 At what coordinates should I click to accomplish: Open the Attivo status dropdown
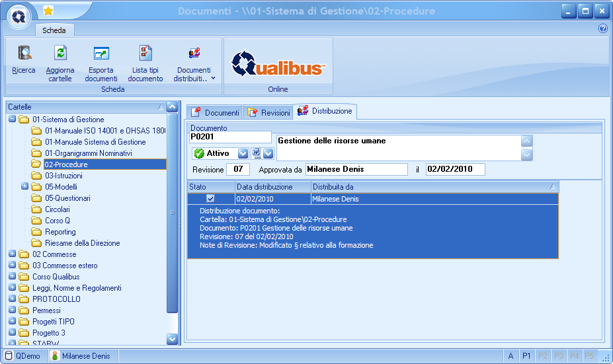pos(243,153)
